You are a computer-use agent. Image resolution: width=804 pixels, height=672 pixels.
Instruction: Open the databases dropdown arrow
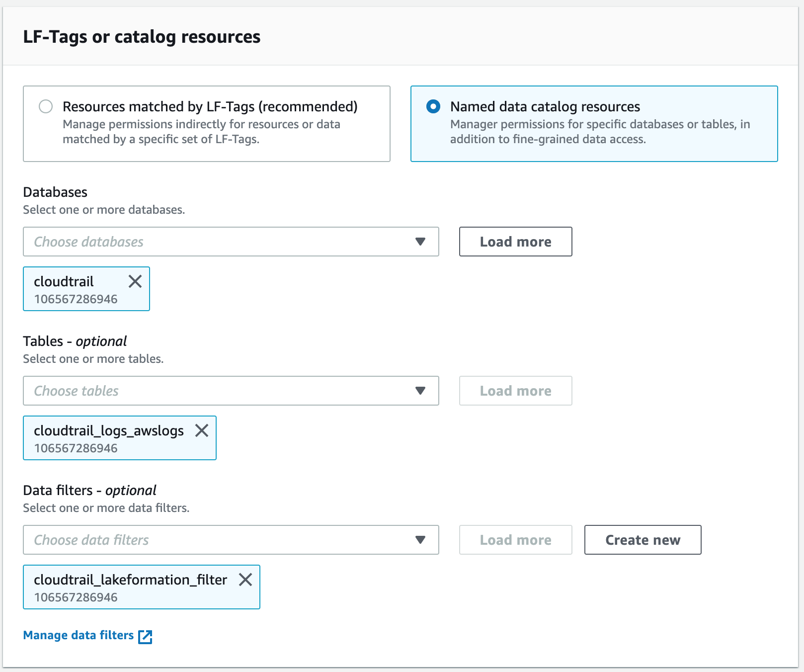coord(420,242)
